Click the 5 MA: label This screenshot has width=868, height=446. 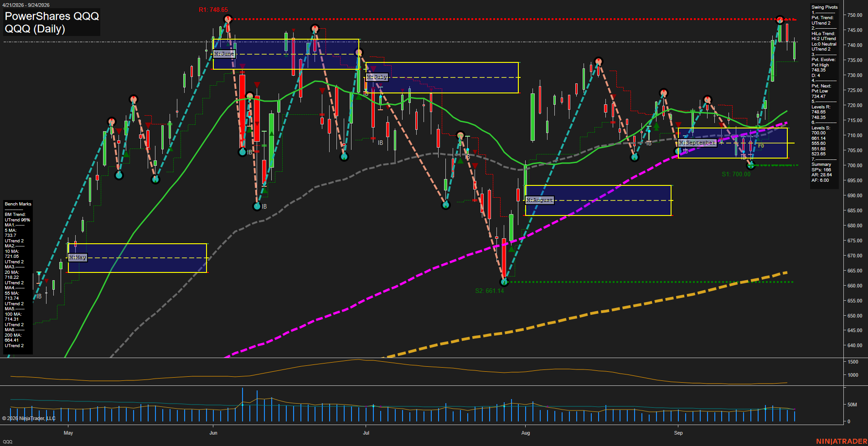10,231
